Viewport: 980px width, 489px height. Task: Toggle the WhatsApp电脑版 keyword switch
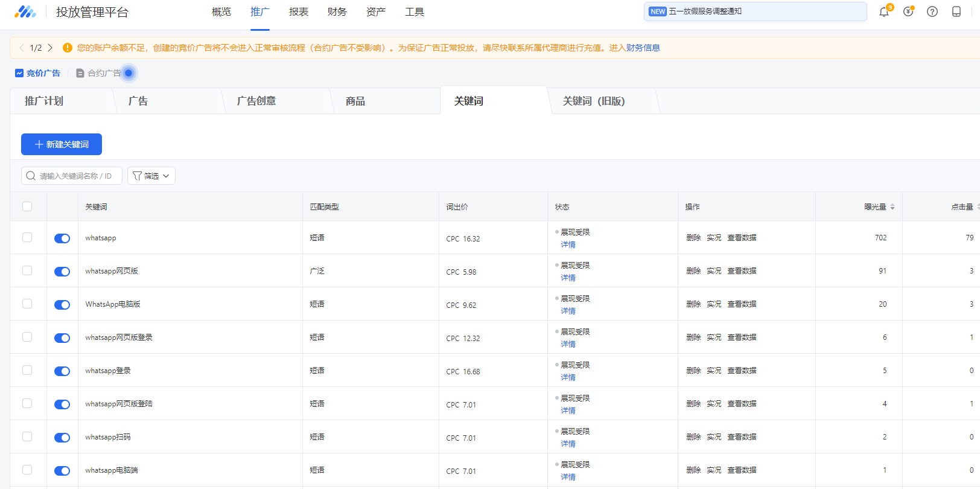62,305
